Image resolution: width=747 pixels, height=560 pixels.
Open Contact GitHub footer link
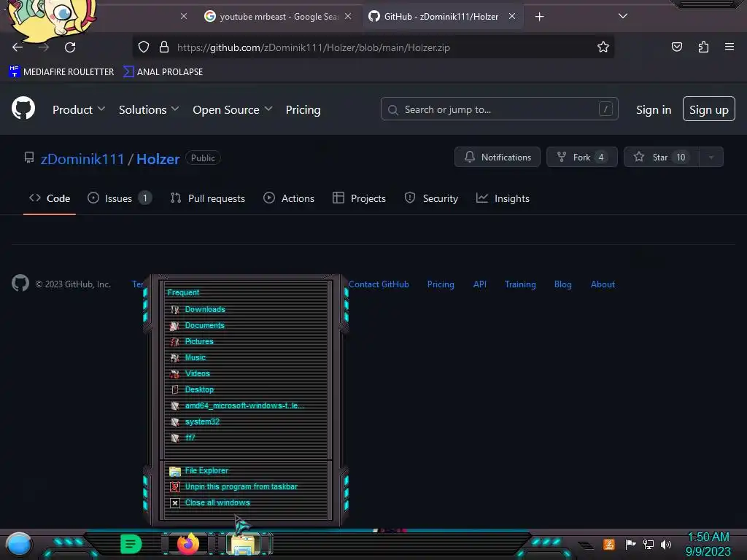coord(379,284)
